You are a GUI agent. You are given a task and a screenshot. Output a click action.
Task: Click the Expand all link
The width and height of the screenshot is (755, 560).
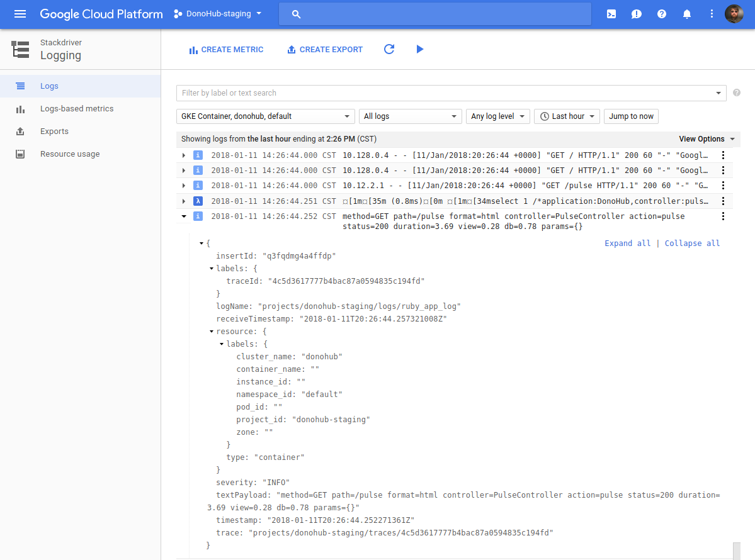627,244
